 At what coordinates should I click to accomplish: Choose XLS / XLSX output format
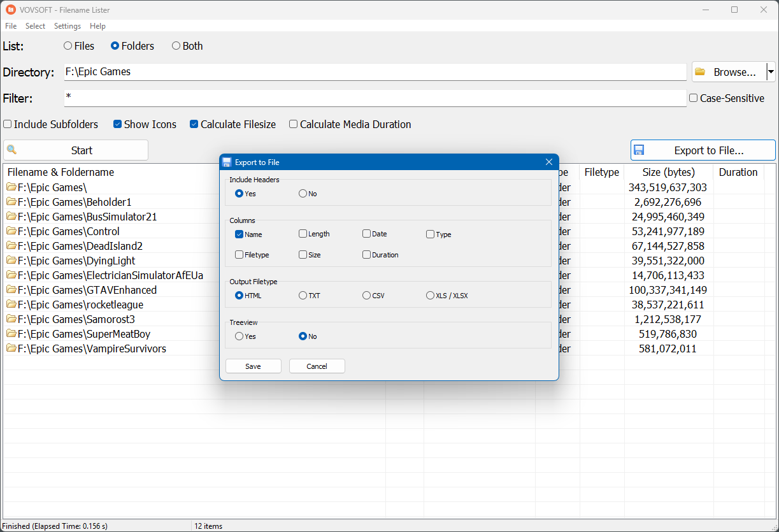[430, 296]
